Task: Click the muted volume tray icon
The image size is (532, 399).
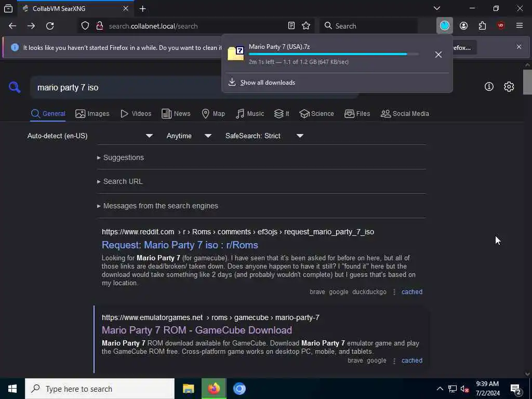Action: pos(464,389)
